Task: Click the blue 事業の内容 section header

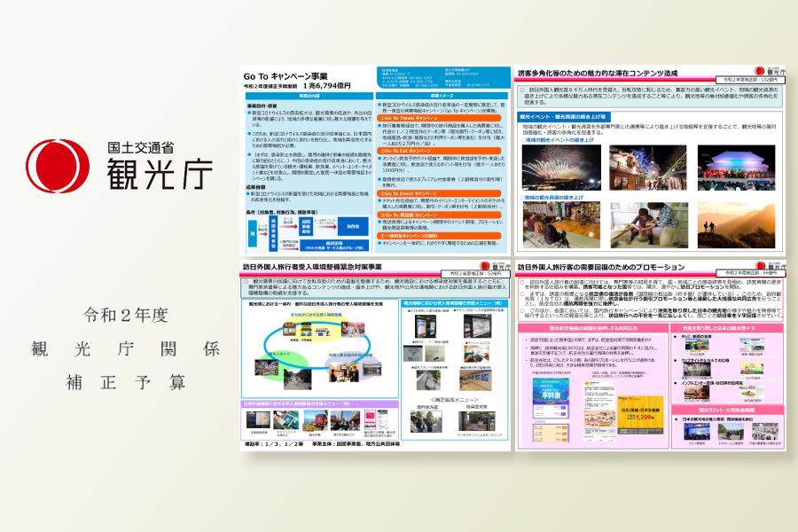Action: click(309, 94)
